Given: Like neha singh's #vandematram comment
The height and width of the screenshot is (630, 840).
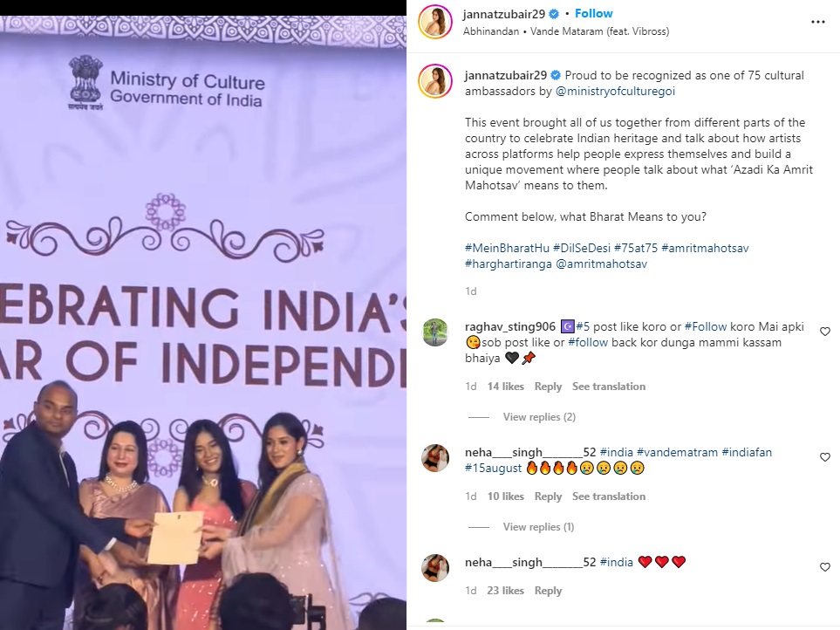Looking at the screenshot, I should [825, 457].
